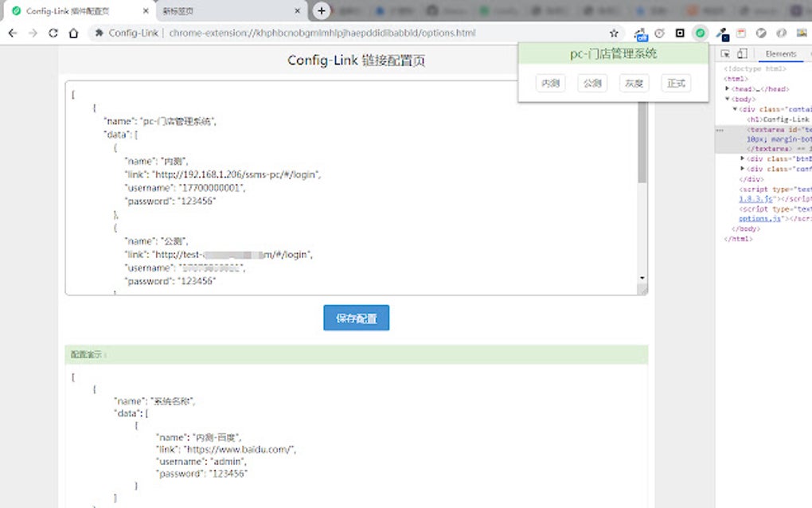This screenshot has height=508, width=812.
Task: Collapse the div container node
Action: [x=734, y=109]
